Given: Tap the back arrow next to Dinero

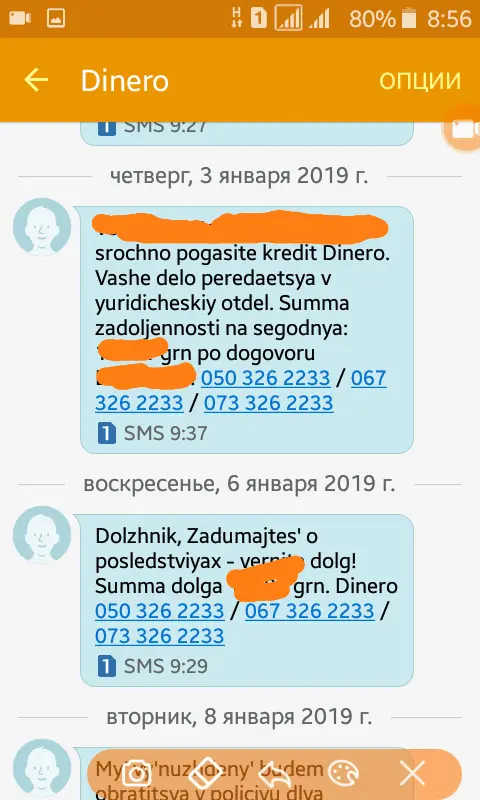Looking at the screenshot, I should (36, 81).
